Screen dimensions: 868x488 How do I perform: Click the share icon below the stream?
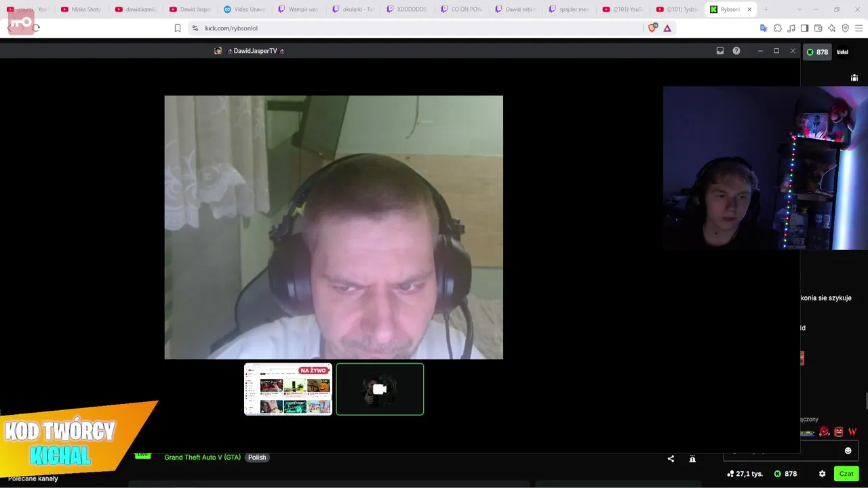(671, 459)
